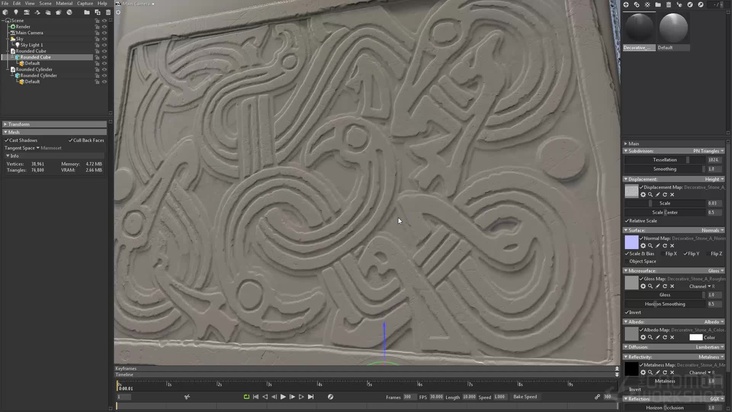Image resolution: width=732 pixels, height=412 pixels.
Task: Open the Capture menu
Action: click(85, 3)
